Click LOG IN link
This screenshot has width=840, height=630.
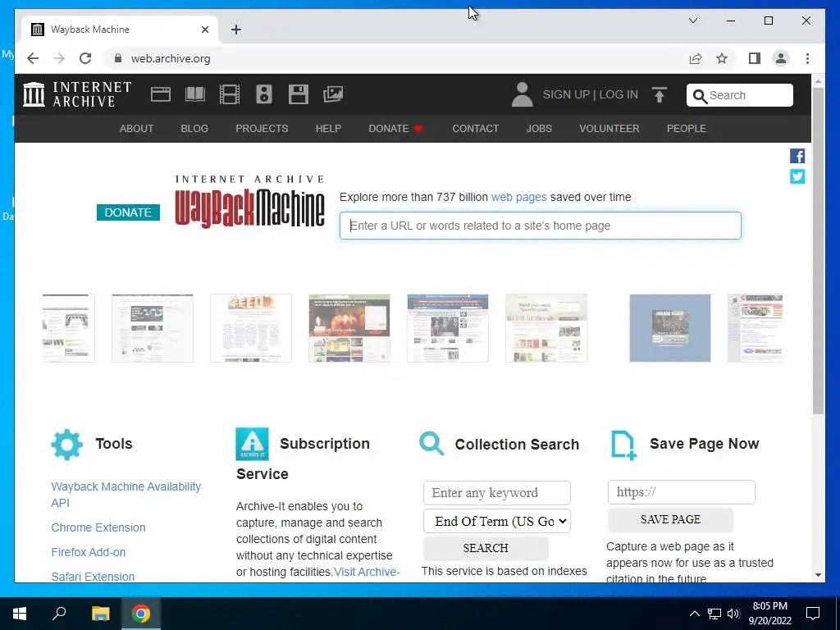(x=619, y=94)
